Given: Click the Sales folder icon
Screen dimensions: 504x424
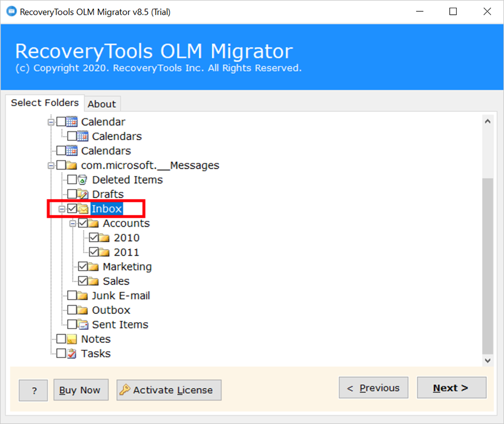Looking at the screenshot, I should [x=94, y=281].
